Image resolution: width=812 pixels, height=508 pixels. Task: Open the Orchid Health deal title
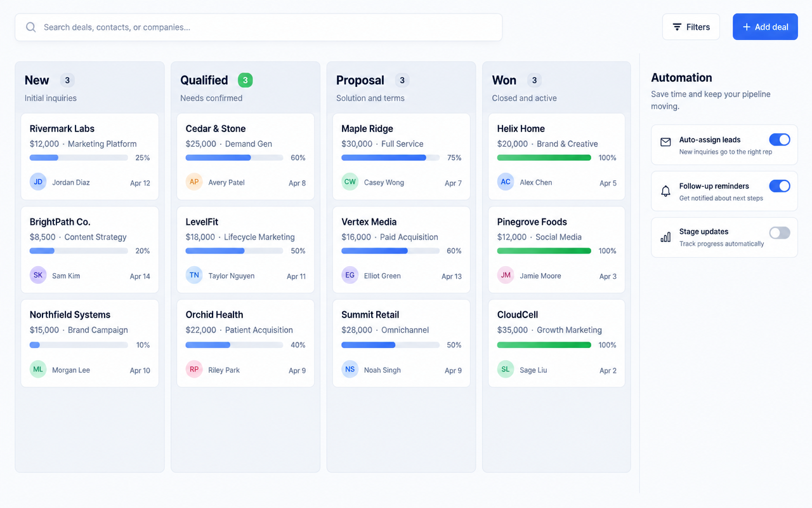point(214,315)
